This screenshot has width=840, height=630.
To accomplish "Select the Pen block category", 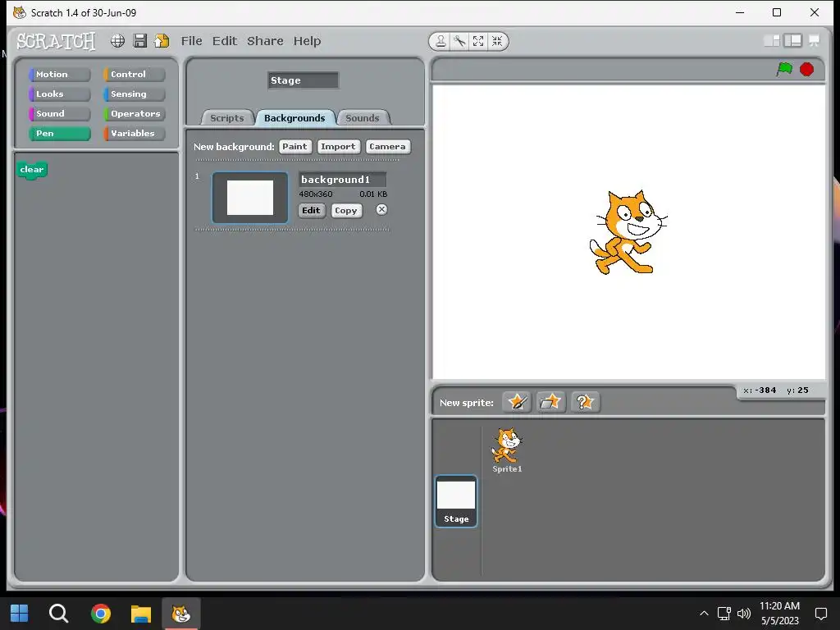I will (59, 134).
